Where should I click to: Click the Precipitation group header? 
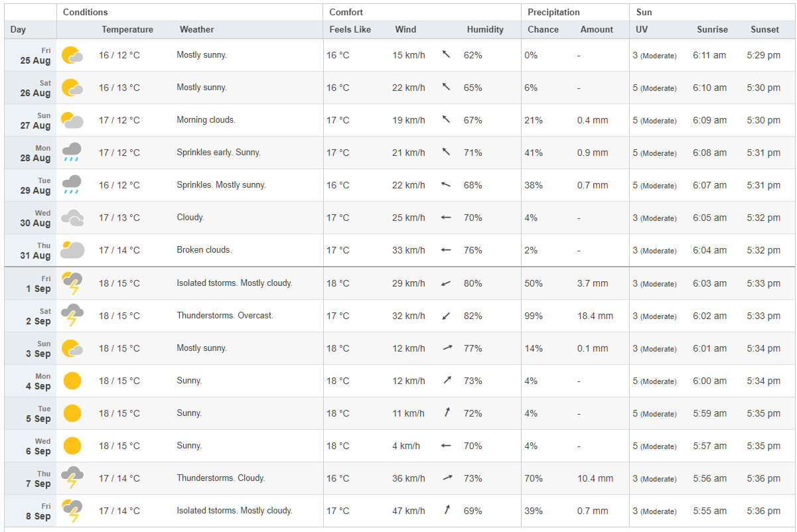coord(553,13)
